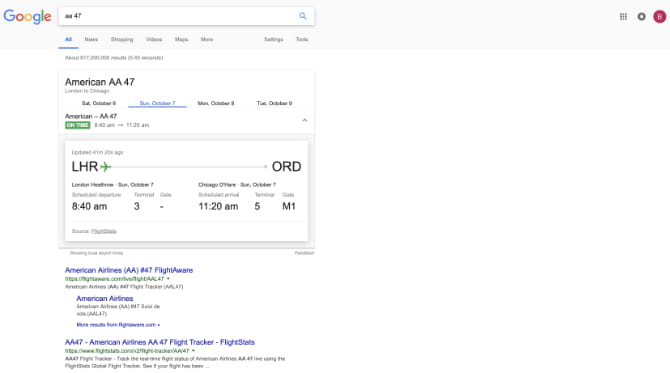Click the FlightStats source link

pos(104,231)
